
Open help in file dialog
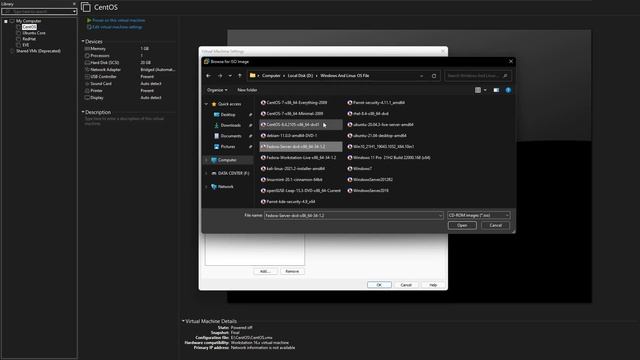[x=508, y=90]
